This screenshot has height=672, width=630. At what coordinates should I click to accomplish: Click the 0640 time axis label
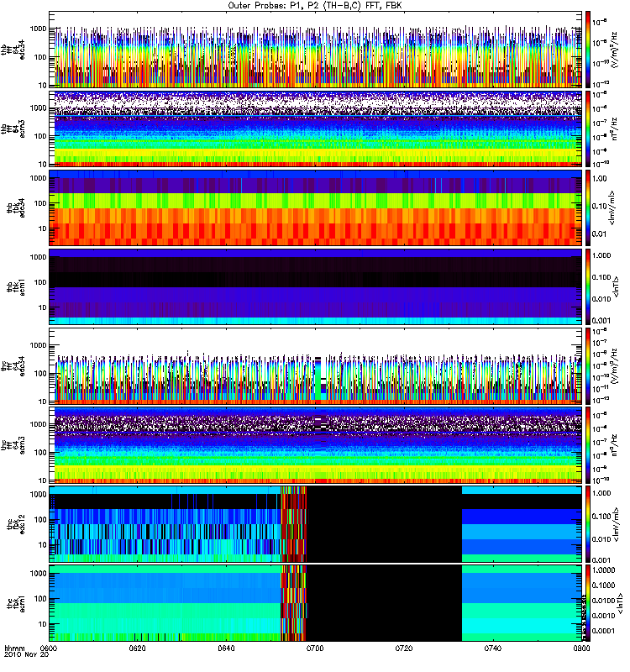click(x=226, y=648)
